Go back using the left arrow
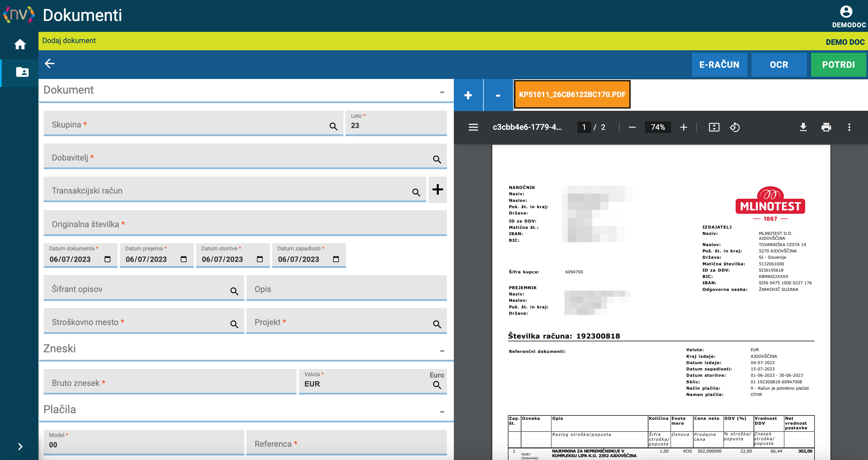868x460 pixels. pos(49,64)
